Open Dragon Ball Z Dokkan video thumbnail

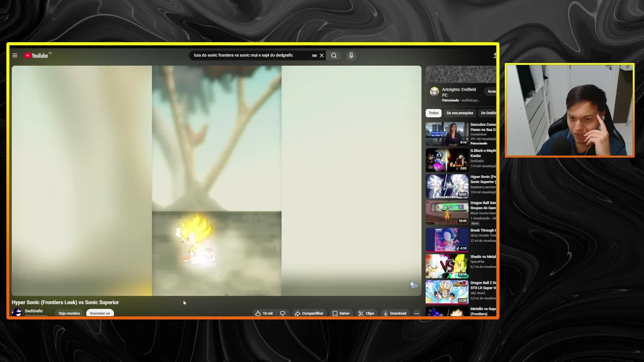pyautogui.click(x=447, y=292)
